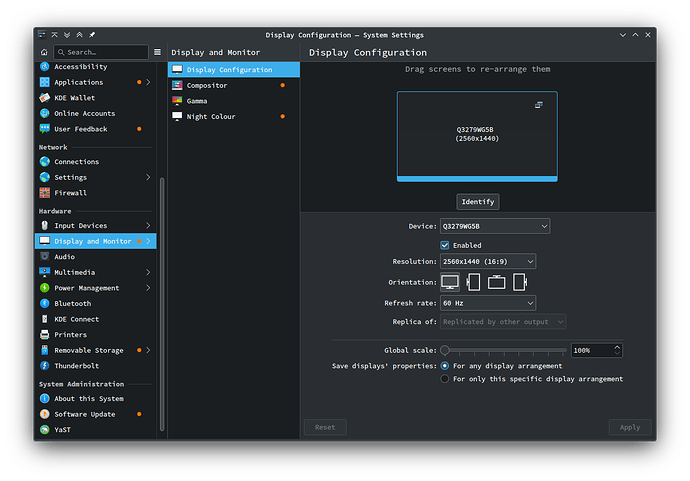Click the Reset button
This screenshot has width=690, height=481.
[325, 427]
